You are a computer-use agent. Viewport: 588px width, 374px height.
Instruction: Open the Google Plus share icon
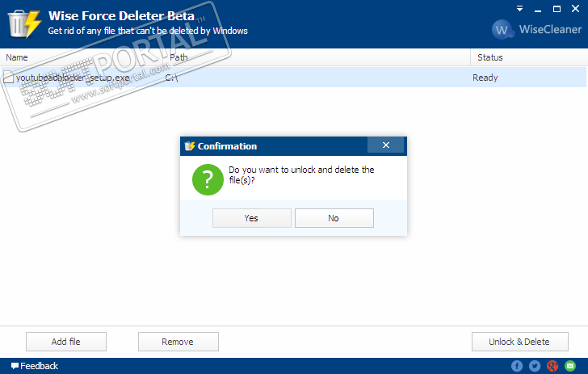tap(552, 366)
